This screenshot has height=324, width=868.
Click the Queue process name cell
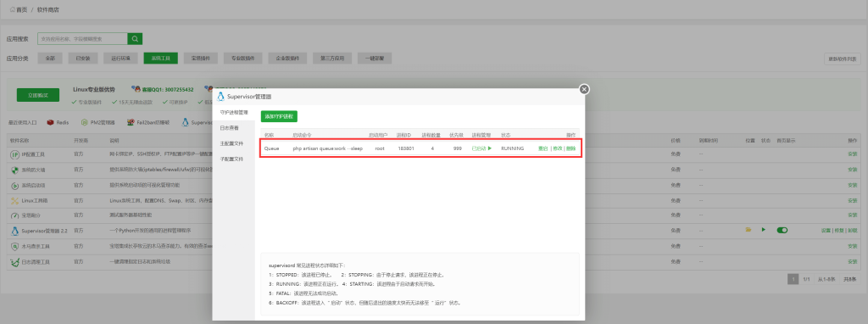click(272, 148)
